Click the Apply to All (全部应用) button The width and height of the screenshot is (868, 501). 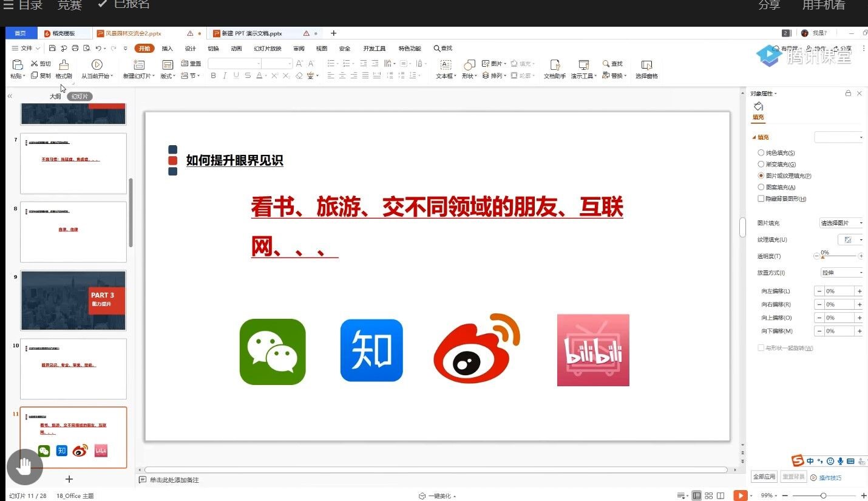coord(764,477)
